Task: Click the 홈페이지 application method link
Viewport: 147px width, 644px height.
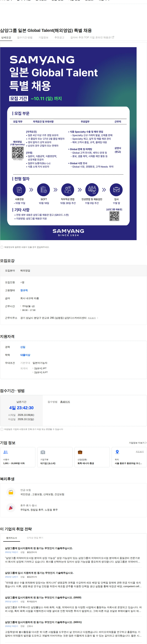Action: coord(65,402)
